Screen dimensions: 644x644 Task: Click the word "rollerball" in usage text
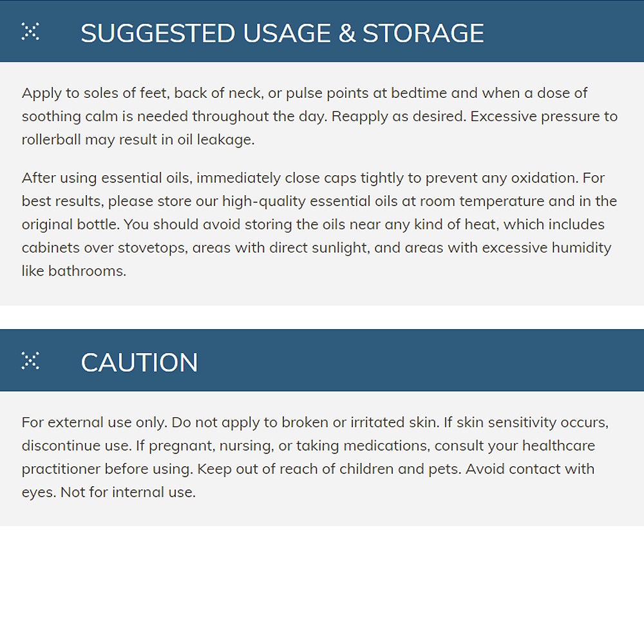52,140
